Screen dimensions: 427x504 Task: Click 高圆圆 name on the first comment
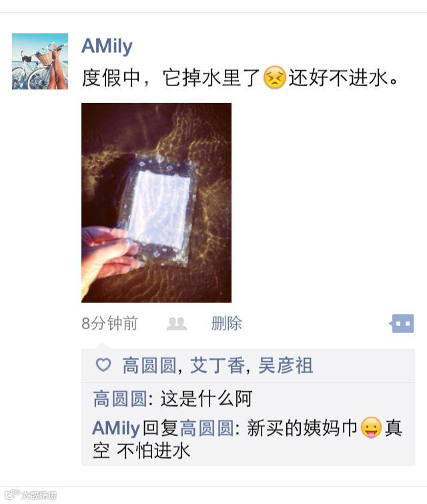click(x=120, y=399)
